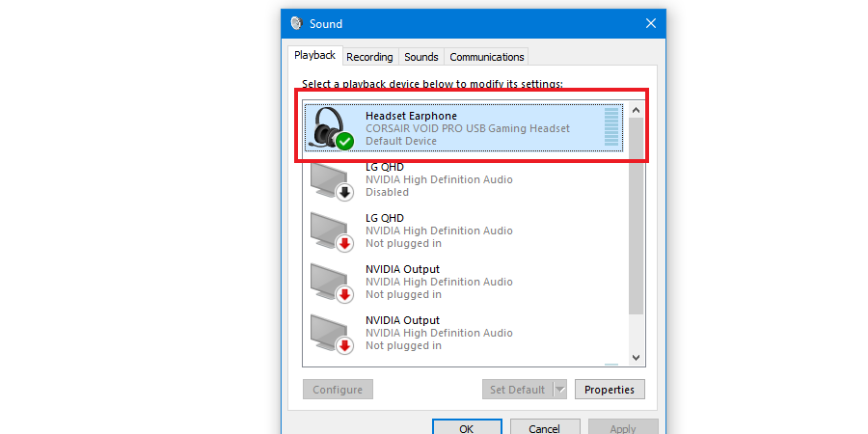Image resolution: width=868 pixels, height=434 pixels.
Task: Click the disabled LG QHD monitor icon
Action: pyautogui.click(x=332, y=180)
